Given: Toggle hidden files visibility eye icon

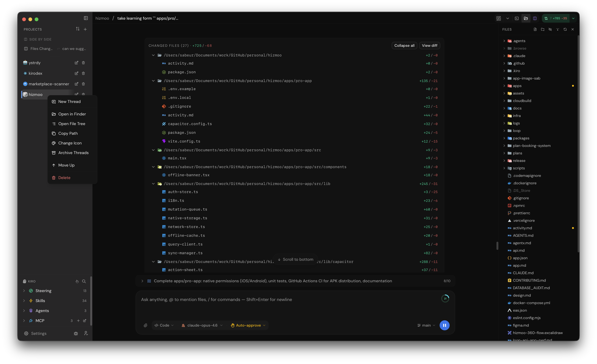Looking at the screenshot, I should point(550,29).
